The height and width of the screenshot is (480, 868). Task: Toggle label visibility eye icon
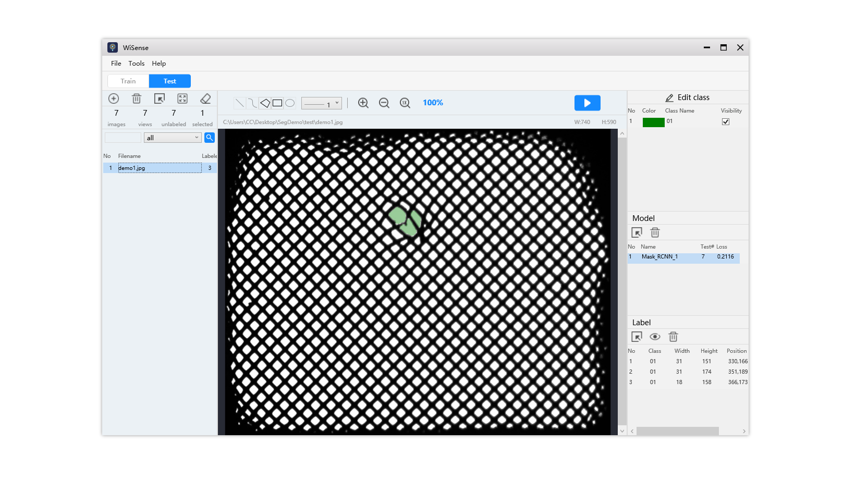click(655, 337)
